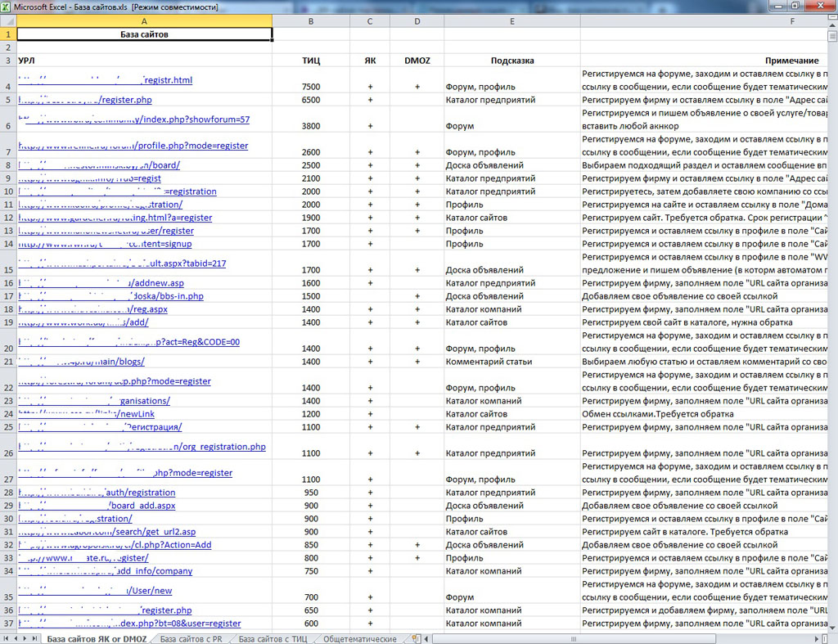Open link ending 'act=Reg&CODE=00'

click(128, 341)
